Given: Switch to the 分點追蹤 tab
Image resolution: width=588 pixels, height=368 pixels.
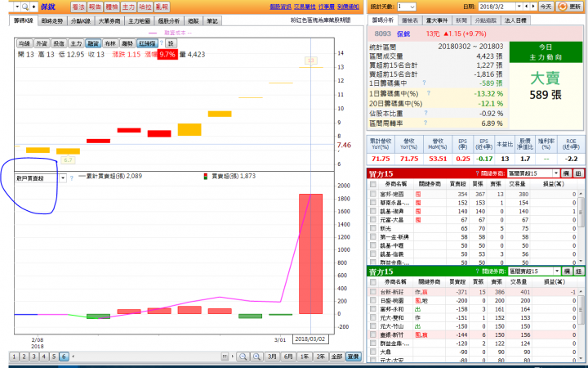Looking at the screenshot, I should (x=486, y=20).
